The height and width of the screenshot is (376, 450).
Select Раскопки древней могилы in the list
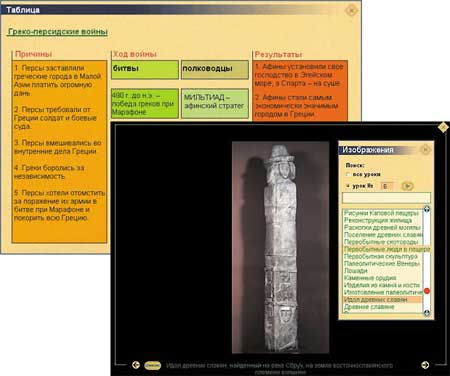(382, 227)
